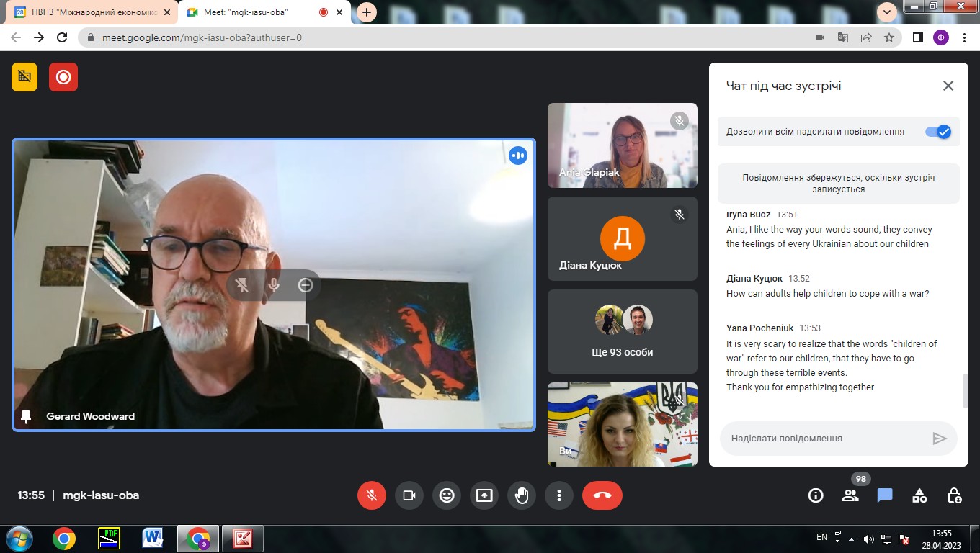Mute Gerard Woodward via the overlay microphone icon
The height and width of the screenshot is (553, 980).
(x=274, y=285)
